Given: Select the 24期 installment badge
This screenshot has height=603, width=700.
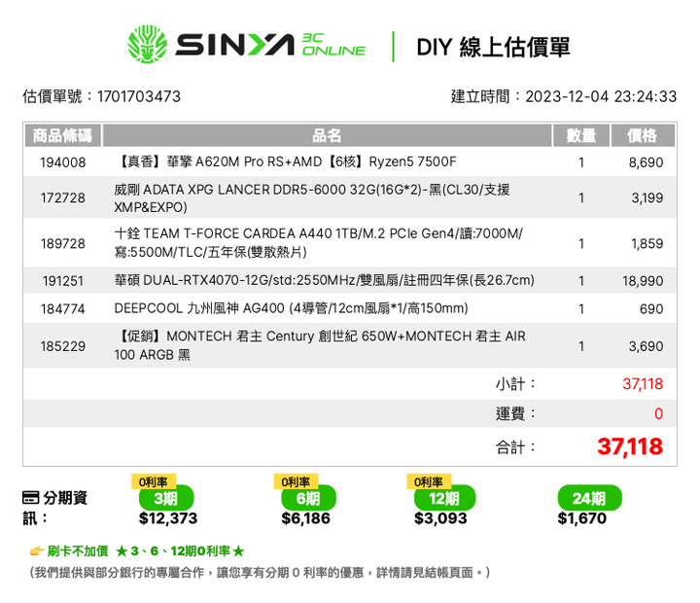Looking at the screenshot, I should [589, 498].
